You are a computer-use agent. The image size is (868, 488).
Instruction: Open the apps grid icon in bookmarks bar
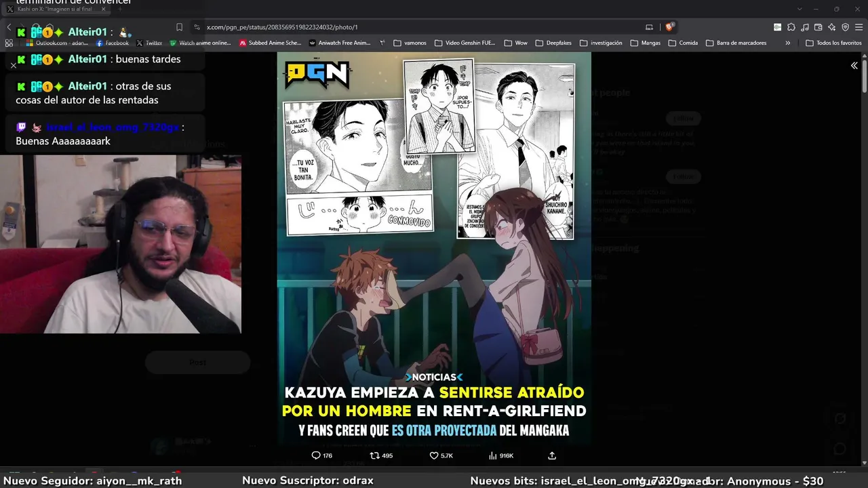coord(9,43)
